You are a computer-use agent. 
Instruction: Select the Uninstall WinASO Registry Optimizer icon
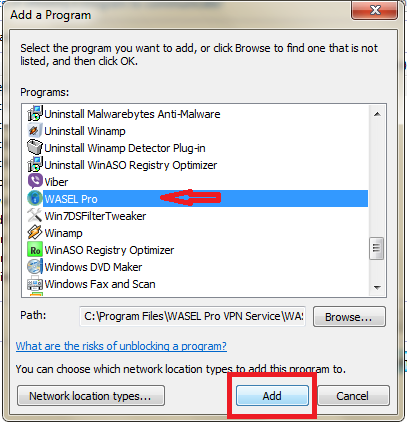click(35, 165)
